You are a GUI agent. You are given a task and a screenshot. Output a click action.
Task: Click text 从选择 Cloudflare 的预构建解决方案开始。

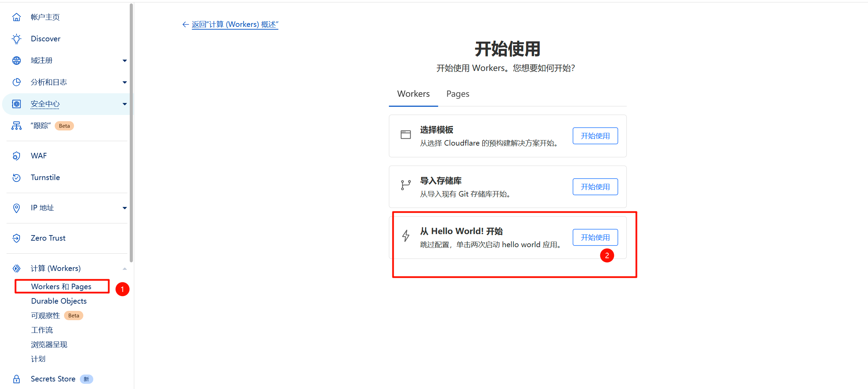pyautogui.click(x=489, y=143)
